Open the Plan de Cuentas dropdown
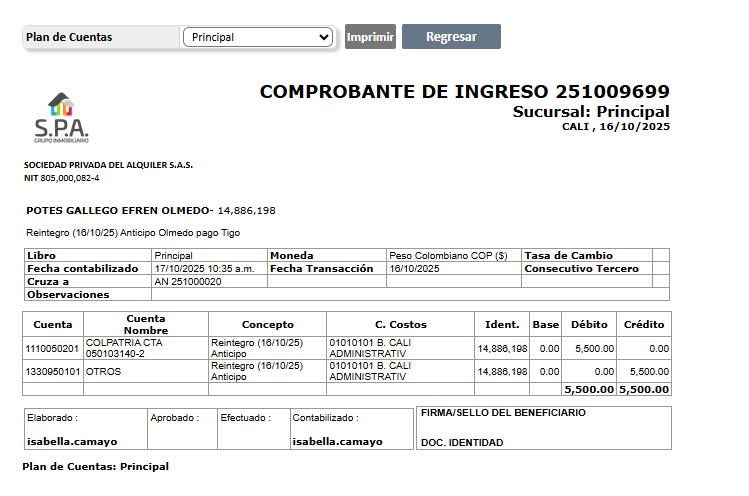The image size is (749, 496). (x=257, y=37)
